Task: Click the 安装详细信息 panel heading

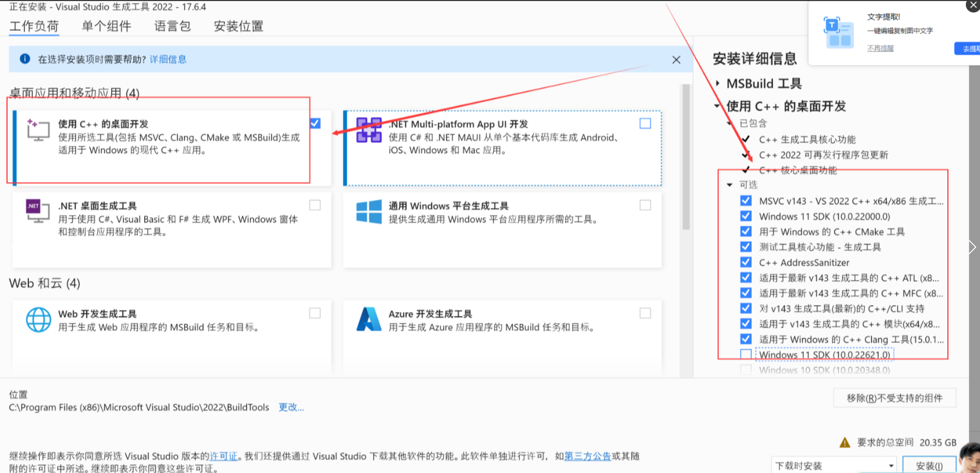Action: tap(755, 59)
